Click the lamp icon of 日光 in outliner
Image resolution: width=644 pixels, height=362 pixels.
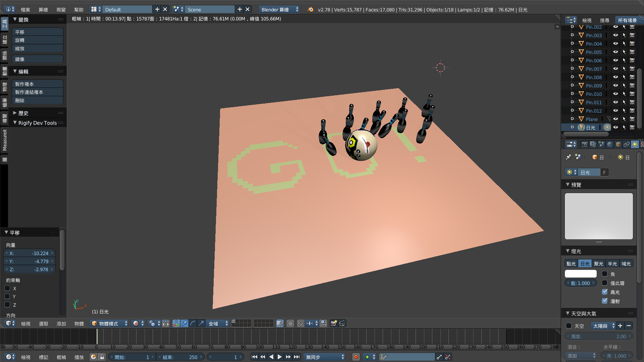pos(581,127)
